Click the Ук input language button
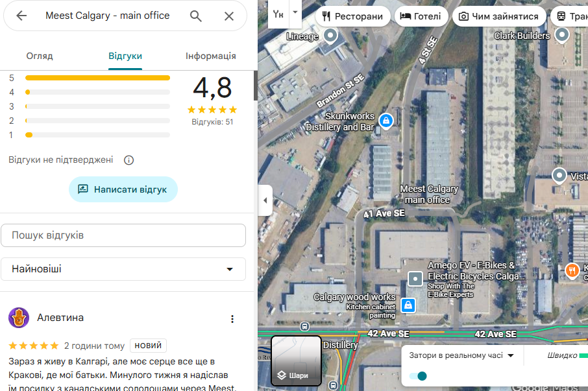Image resolution: width=588 pixels, height=391 pixels. [278, 14]
